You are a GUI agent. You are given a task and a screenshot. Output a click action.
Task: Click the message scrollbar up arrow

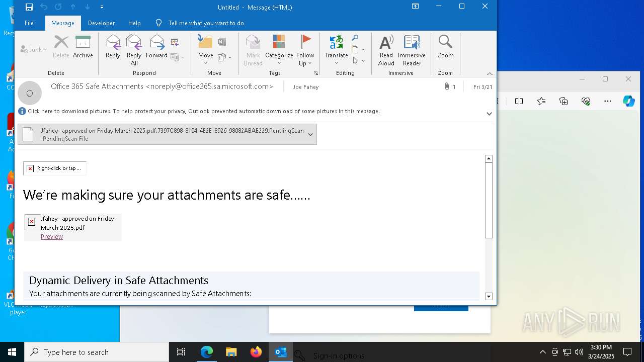click(x=488, y=159)
